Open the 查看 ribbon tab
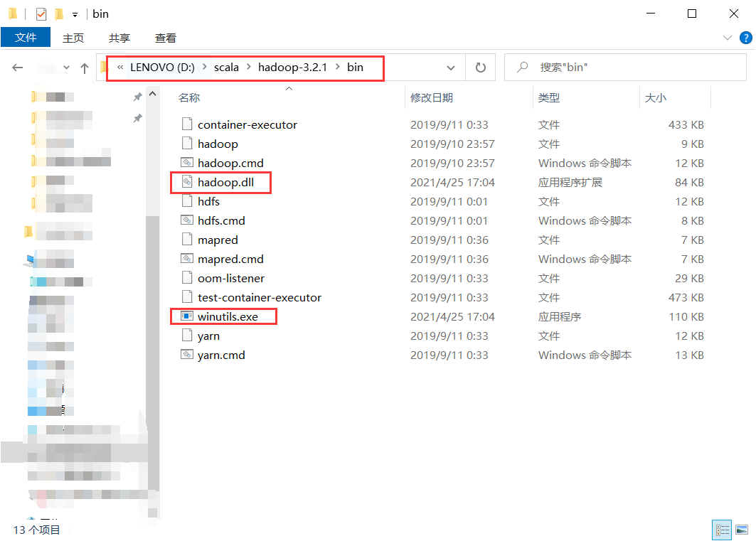Screen dimensions: 756x541 165,38
